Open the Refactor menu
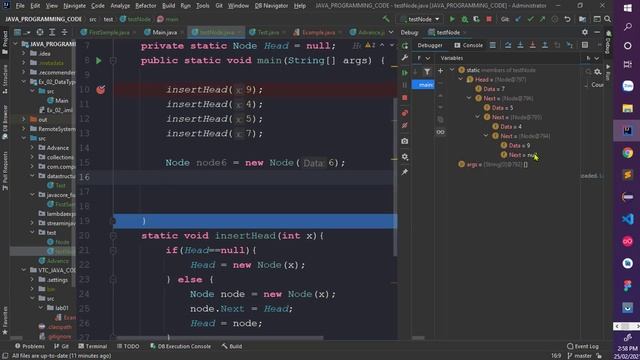The height and width of the screenshot is (360, 640). tap(146, 6)
